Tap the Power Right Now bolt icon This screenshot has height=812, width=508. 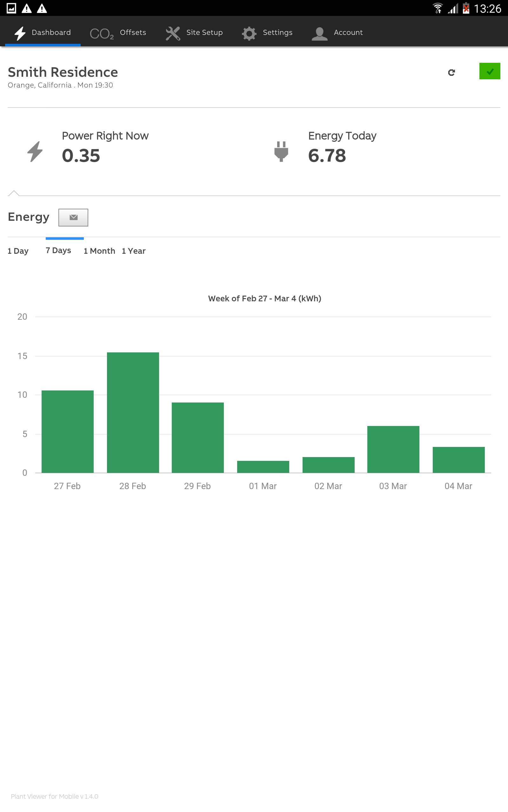35,152
